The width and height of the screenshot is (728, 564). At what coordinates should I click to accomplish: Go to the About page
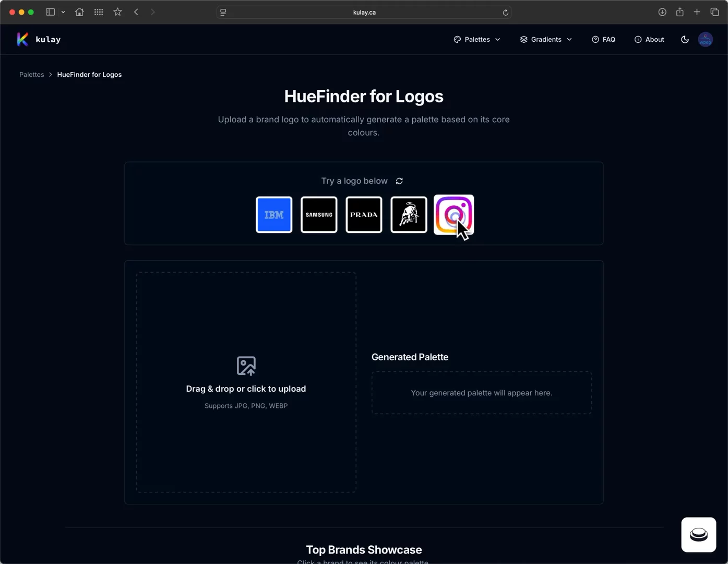(649, 39)
